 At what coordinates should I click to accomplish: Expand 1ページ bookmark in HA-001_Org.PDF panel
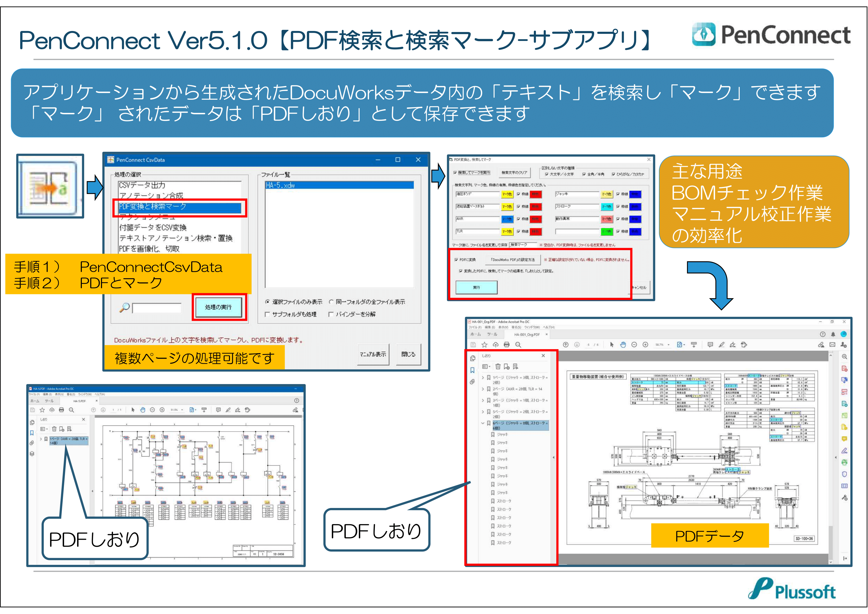[483, 377]
